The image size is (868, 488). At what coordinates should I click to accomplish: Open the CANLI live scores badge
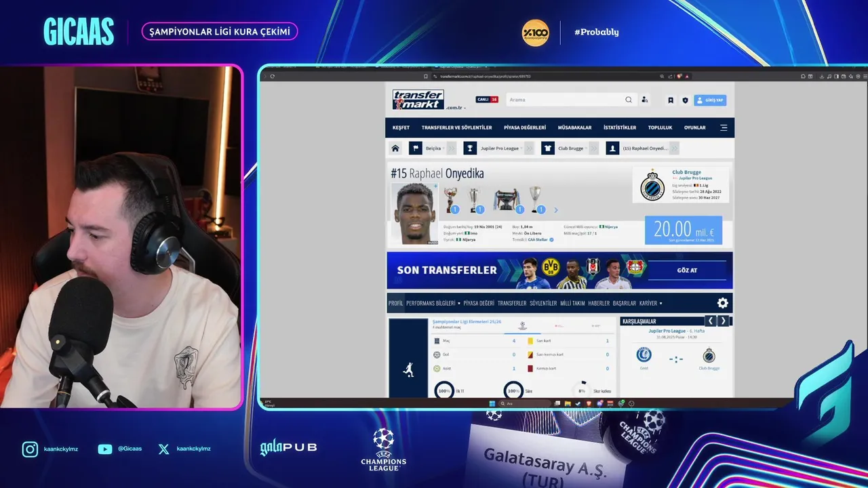point(487,100)
